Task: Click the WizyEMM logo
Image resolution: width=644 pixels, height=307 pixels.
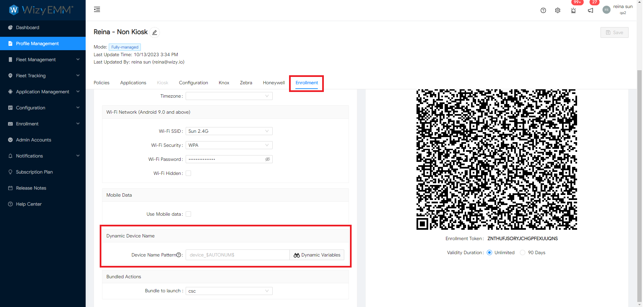Action: coord(40,10)
